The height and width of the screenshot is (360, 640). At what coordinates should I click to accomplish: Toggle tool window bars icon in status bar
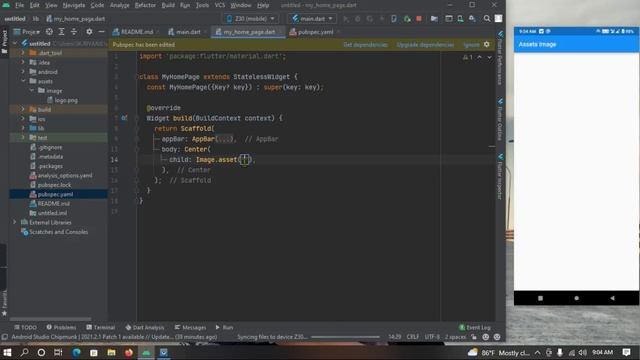[4, 337]
